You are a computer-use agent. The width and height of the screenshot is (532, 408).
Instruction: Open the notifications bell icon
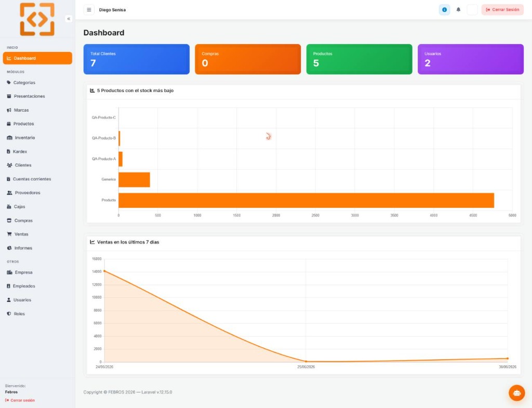[458, 10]
